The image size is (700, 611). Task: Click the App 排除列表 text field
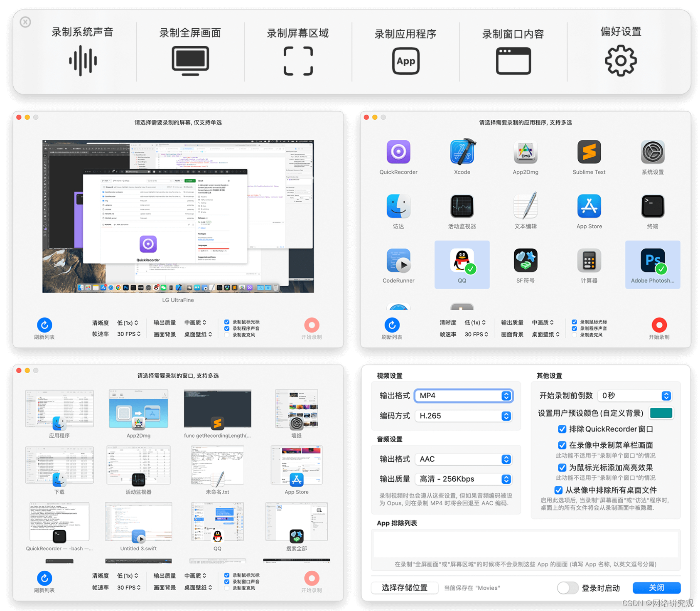tap(526, 544)
